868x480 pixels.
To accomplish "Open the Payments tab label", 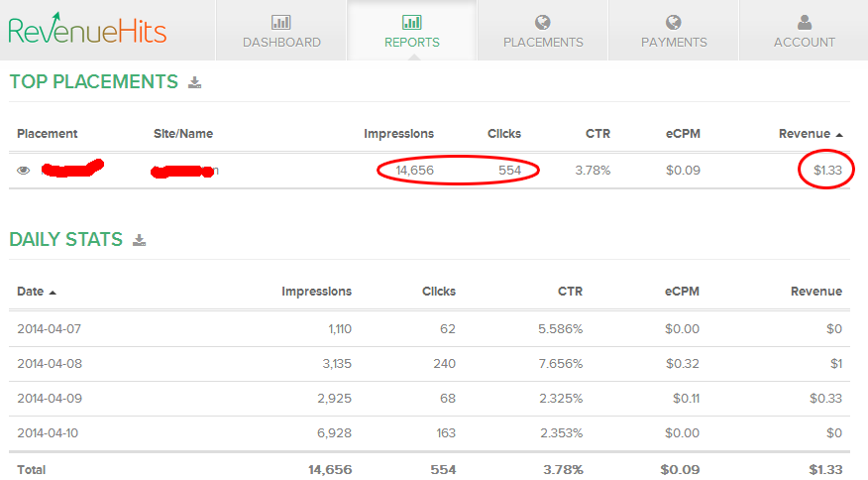I will [674, 43].
